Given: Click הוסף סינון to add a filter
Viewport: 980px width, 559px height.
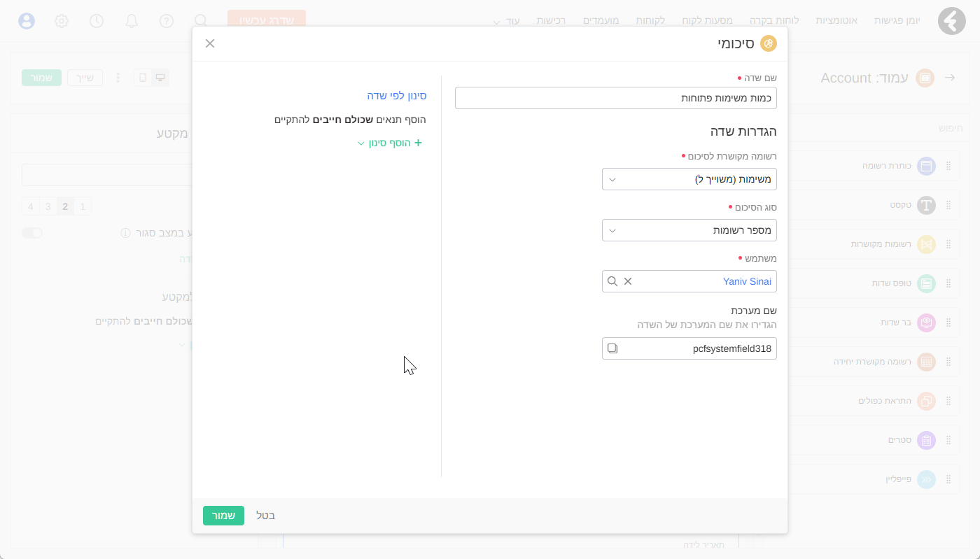Looking at the screenshot, I should point(391,143).
